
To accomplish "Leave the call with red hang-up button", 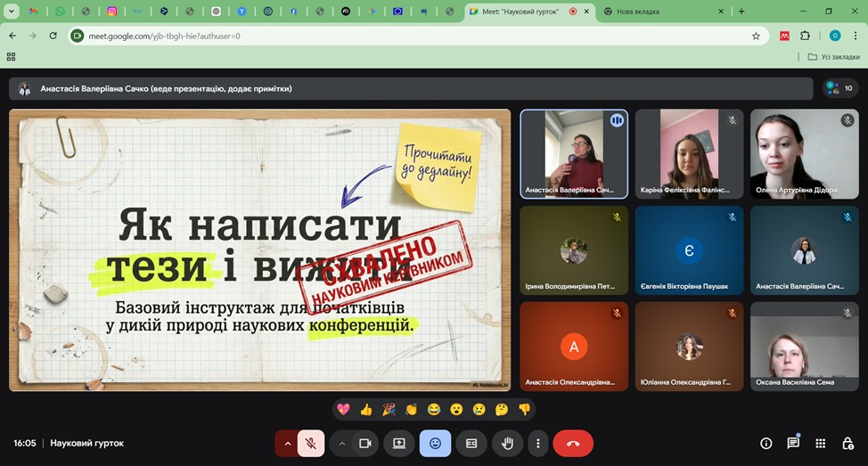I will click(x=573, y=444).
